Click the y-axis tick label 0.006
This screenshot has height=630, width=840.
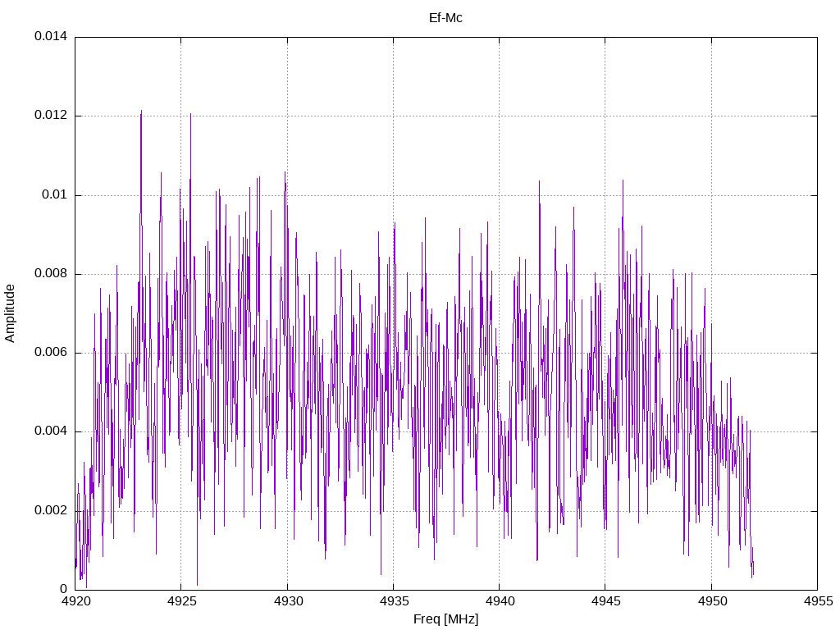tap(51, 352)
